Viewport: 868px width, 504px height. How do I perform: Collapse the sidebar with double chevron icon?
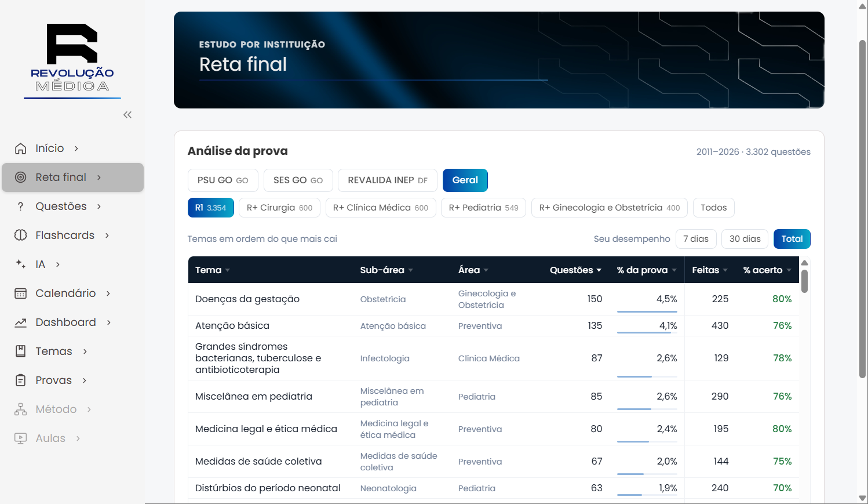coord(127,115)
